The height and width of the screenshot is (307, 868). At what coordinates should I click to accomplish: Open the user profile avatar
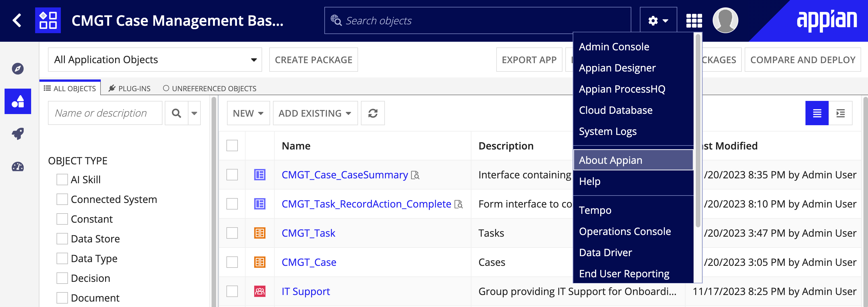(x=725, y=20)
